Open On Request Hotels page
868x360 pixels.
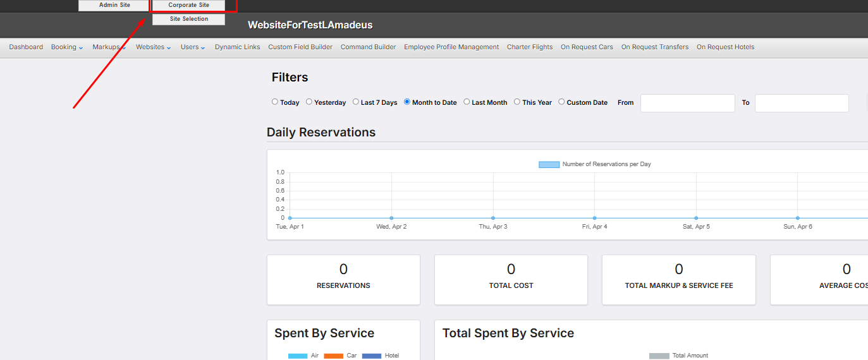point(725,47)
